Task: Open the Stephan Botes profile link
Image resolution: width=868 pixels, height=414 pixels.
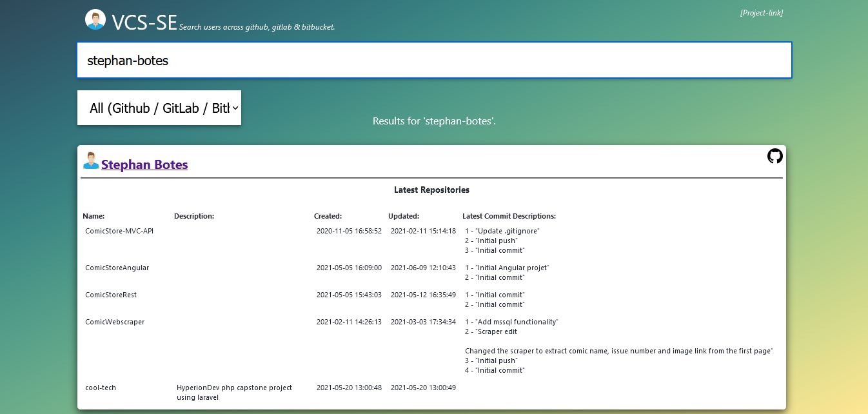Action: coord(144,164)
